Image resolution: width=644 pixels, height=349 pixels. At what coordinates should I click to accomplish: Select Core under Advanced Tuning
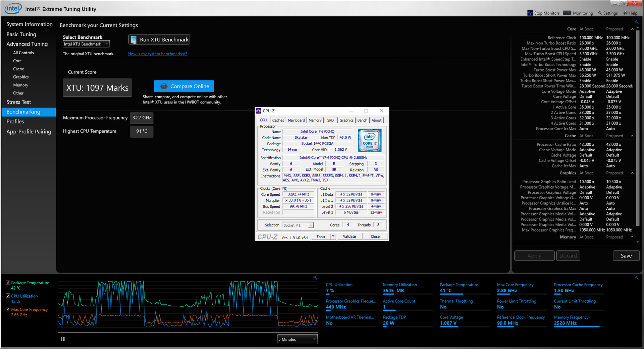tap(17, 61)
